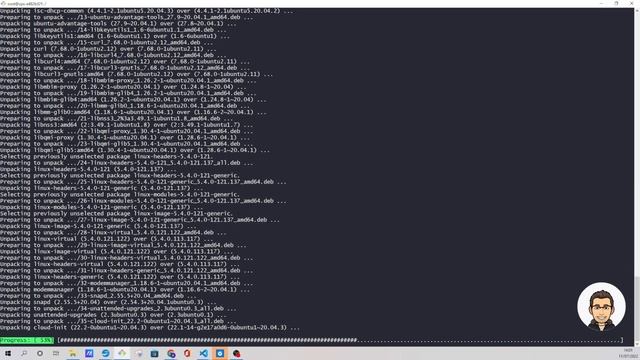Image resolution: width=640 pixels, height=360 pixels.
Task: Open Cortana circle icon in taskbar
Action: tap(40, 353)
